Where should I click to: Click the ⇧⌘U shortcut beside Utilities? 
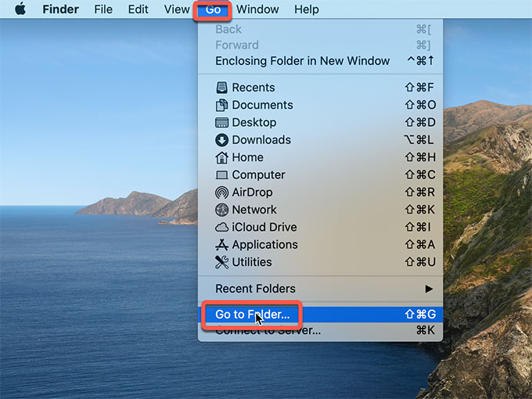(x=420, y=262)
